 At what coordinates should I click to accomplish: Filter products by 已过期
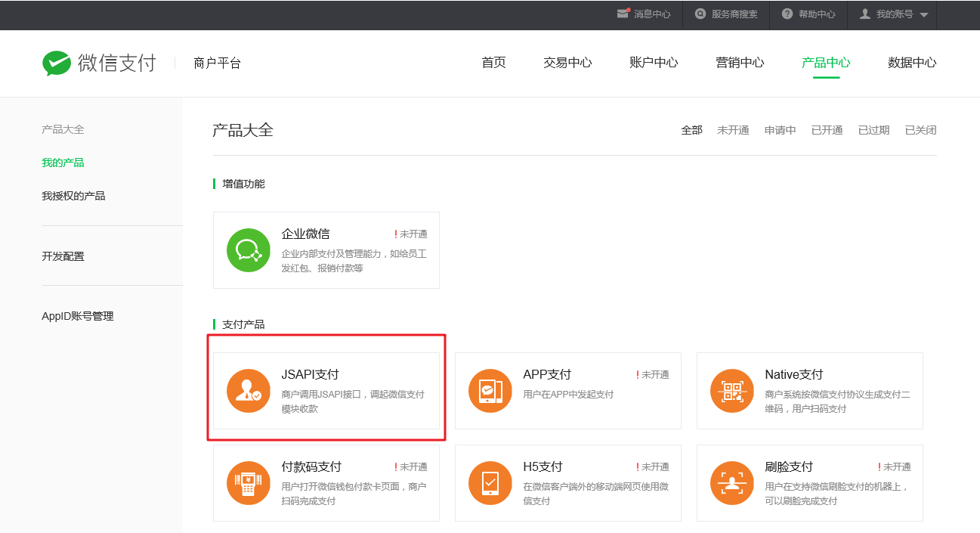tap(874, 130)
